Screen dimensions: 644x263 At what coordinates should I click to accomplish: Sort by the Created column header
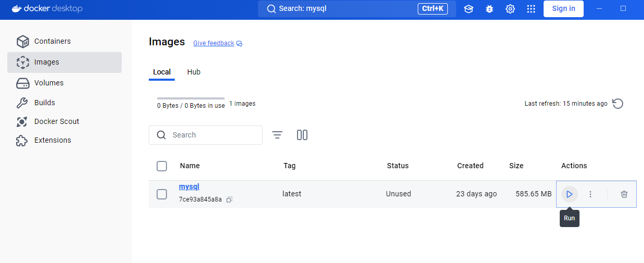(470, 166)
